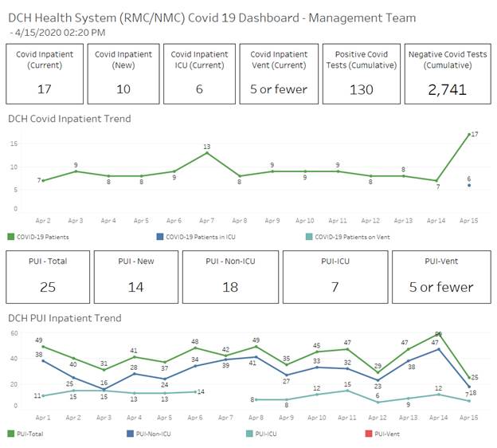Viewport: 497px width, 448px height.
Task: Click the PUI-Total legend label
Action: click(x=30, y=434)
